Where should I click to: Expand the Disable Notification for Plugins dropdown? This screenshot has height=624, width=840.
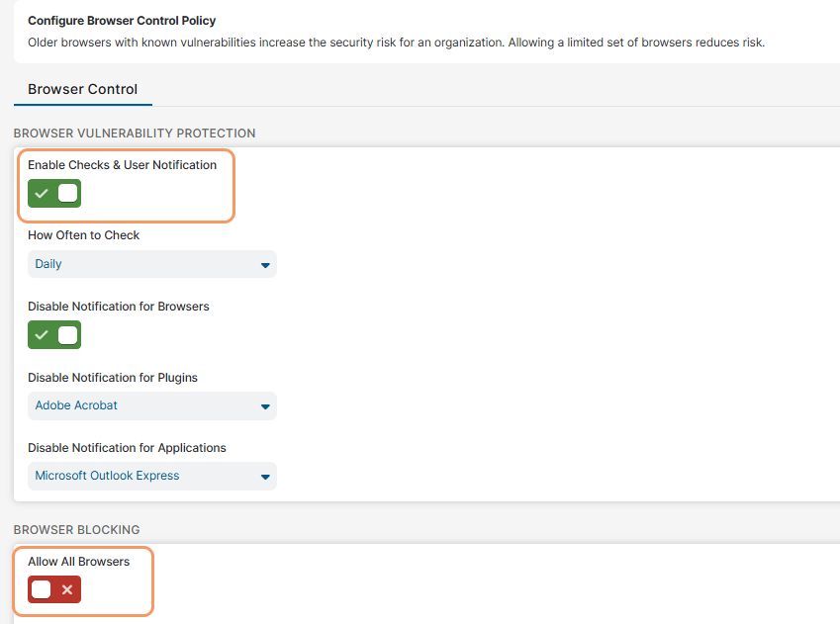coord(151,405)
